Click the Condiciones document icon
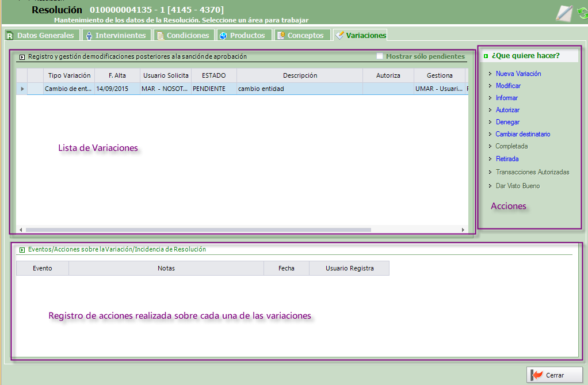This screenshot has width=588, height=385. [160, 36]
